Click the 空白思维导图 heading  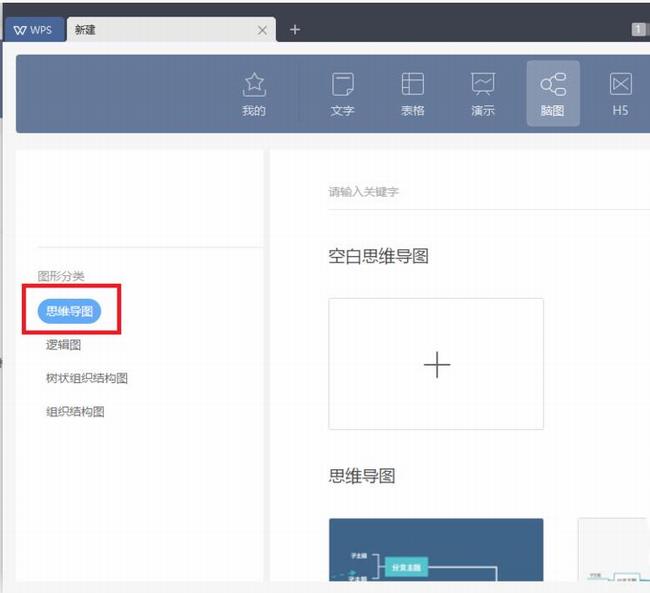[378, 256]
